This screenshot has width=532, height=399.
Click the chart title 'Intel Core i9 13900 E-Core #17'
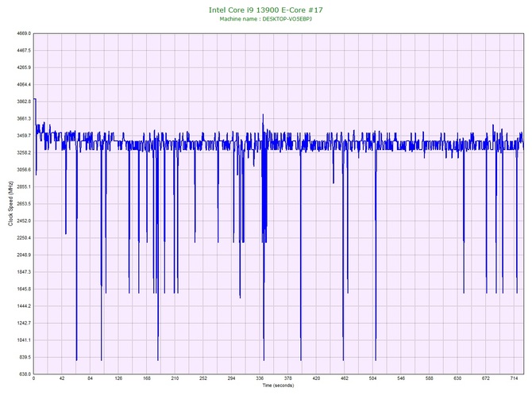[266, 10]
